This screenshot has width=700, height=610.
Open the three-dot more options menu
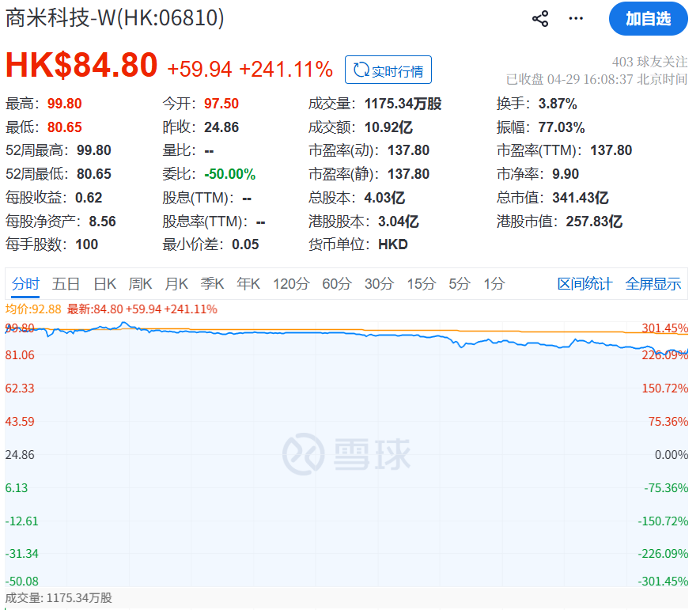pyautogui.click(x=576, y=19)
